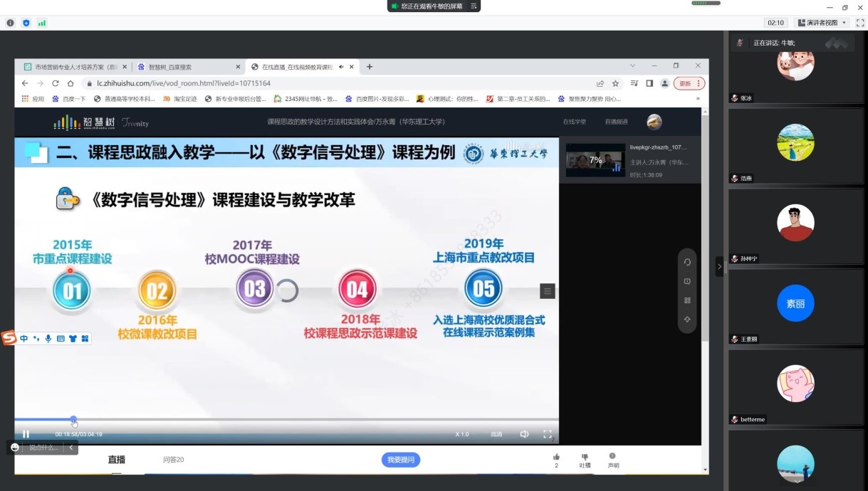Enter video player fullscreen

(548, 434)
